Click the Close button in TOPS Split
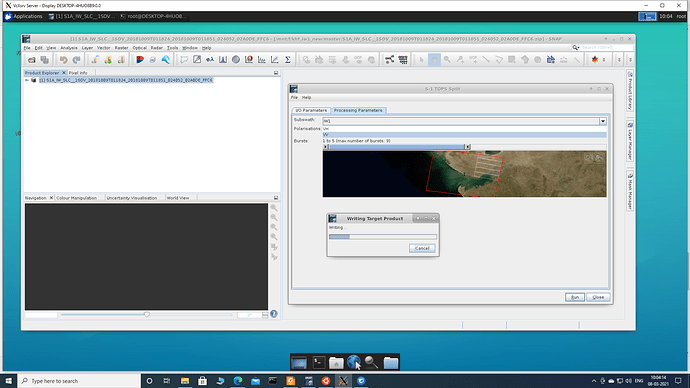This screenshot has height=388, width=690. [x=598, y=297]
